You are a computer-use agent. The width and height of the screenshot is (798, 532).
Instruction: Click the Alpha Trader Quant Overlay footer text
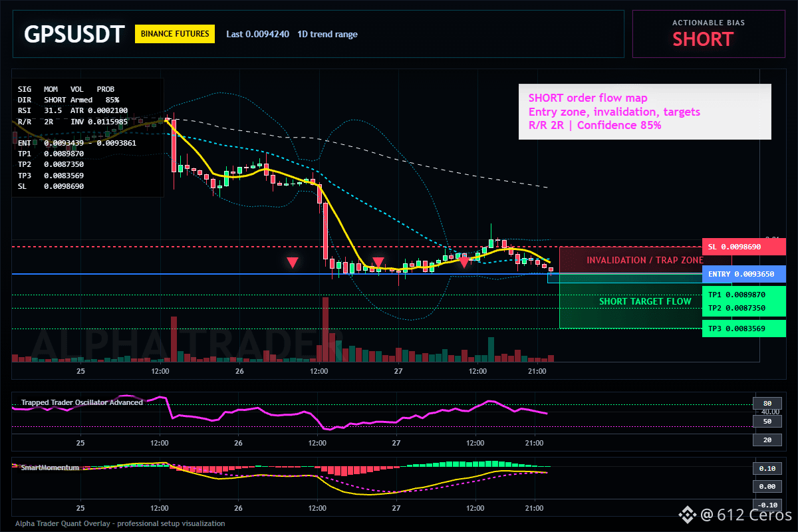[x=120, y=523]
